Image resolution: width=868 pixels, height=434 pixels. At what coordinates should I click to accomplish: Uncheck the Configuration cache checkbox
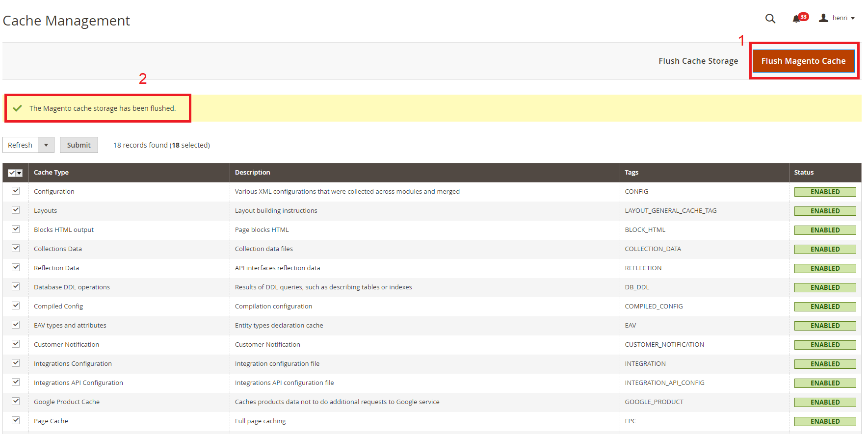pos(16,191)
